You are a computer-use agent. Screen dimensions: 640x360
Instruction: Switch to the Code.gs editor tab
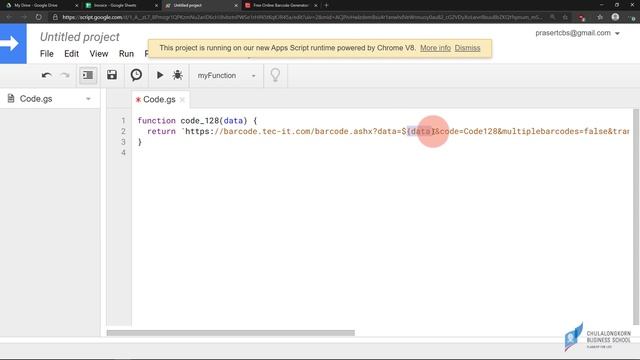click(x=159, y=100)
